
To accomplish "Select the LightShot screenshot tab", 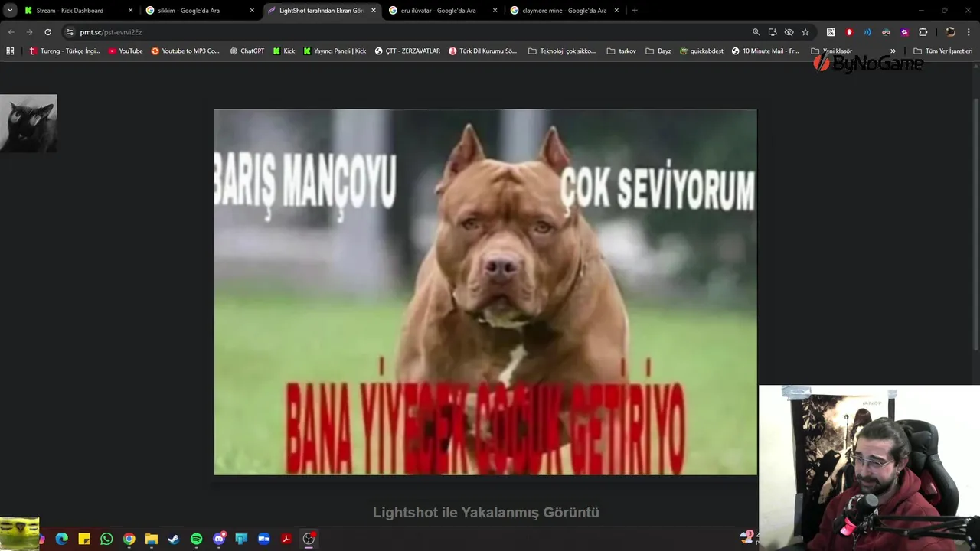I will [322, 11].
